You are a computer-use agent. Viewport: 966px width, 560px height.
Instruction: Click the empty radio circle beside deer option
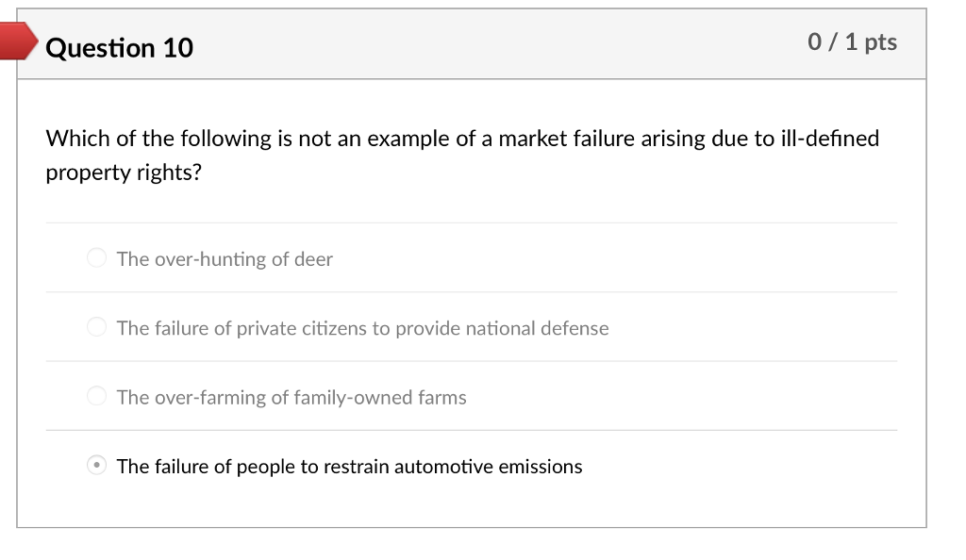point(96,256)
